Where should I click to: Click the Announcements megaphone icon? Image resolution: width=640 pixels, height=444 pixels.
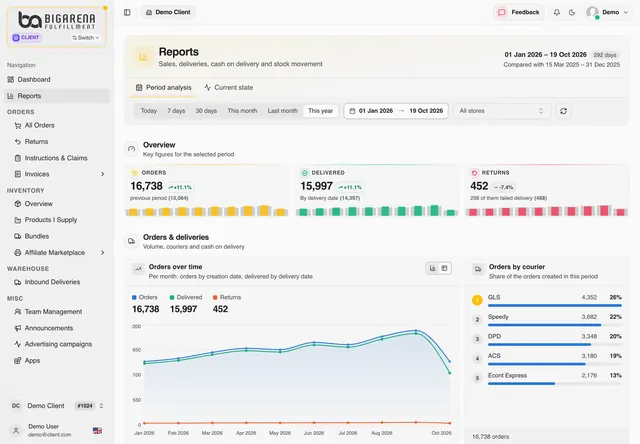click(18, 328)
